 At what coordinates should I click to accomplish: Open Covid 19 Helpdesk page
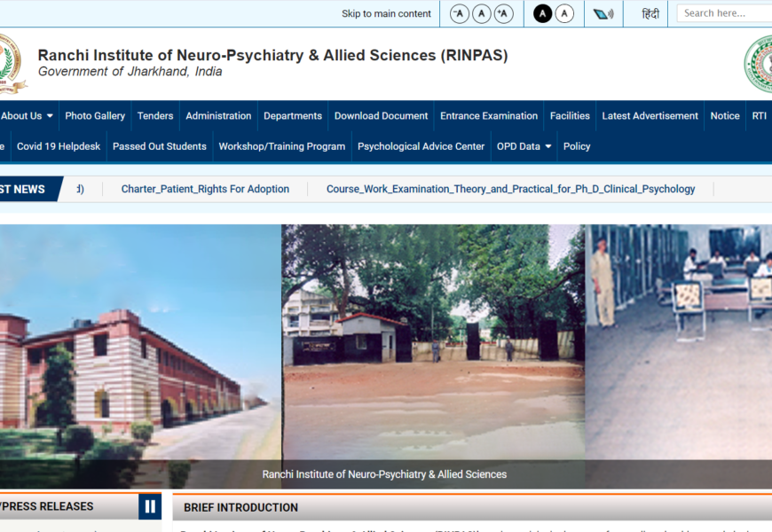(59, 146)
